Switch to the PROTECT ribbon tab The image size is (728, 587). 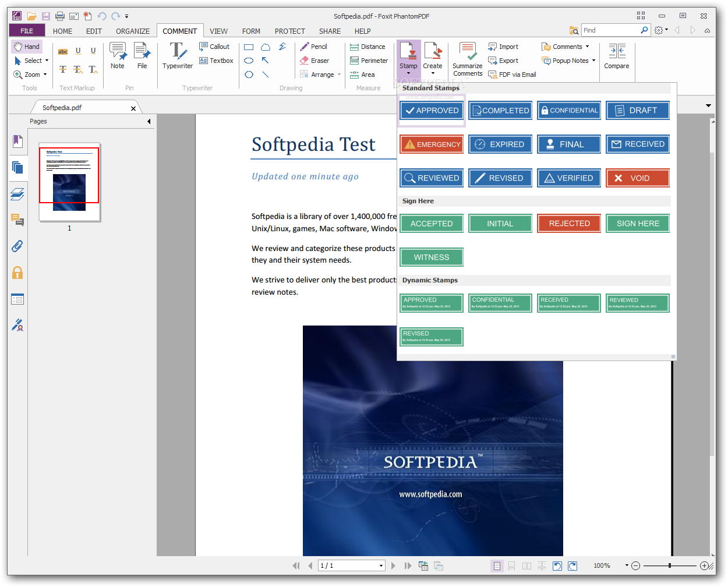[290, 31]
